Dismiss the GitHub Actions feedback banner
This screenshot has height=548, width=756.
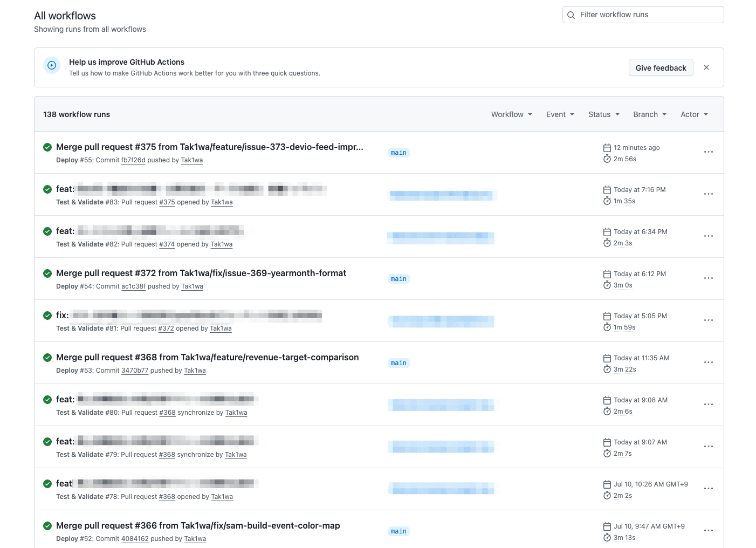(706, 67)
